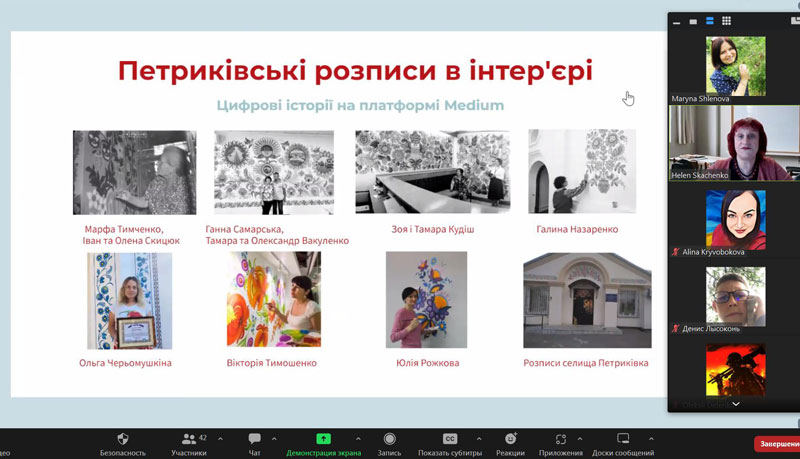Screen dimensions: 800x459
Task: Open the Участники participants panel
Action: coord(188,439)
